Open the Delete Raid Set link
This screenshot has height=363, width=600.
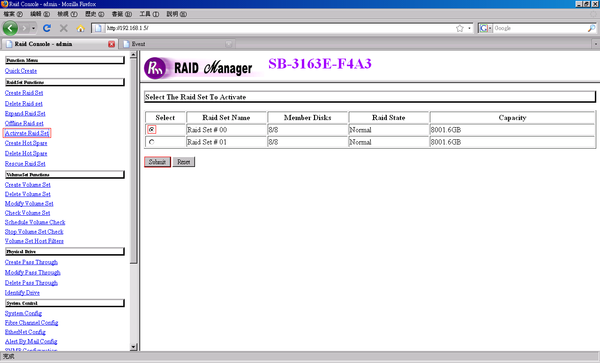(x=23, y=103)
